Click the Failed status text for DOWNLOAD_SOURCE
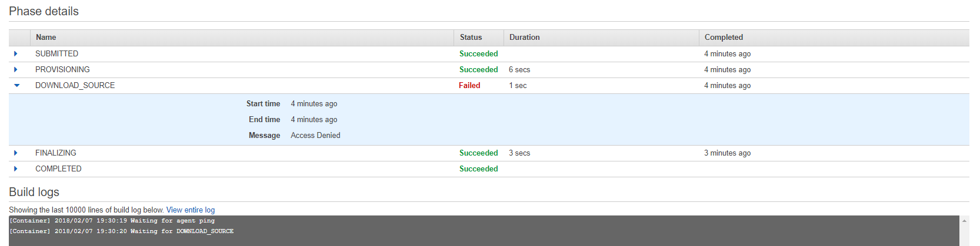This screenshot has width=980, height=246. (469, 85)
